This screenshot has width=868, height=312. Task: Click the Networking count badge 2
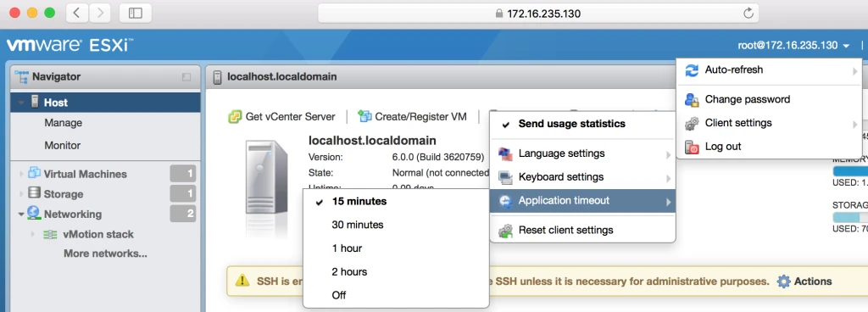coord(183,214)
